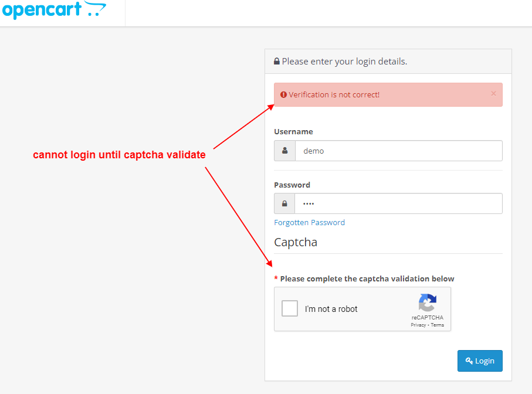Open the Forgotten Password link

click(309, 223)
